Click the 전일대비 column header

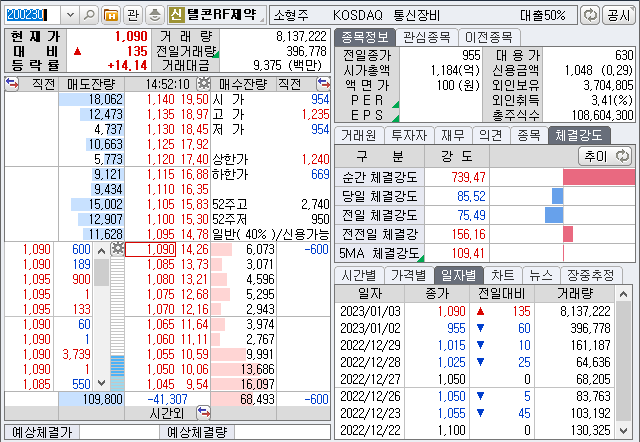[502, 293]
